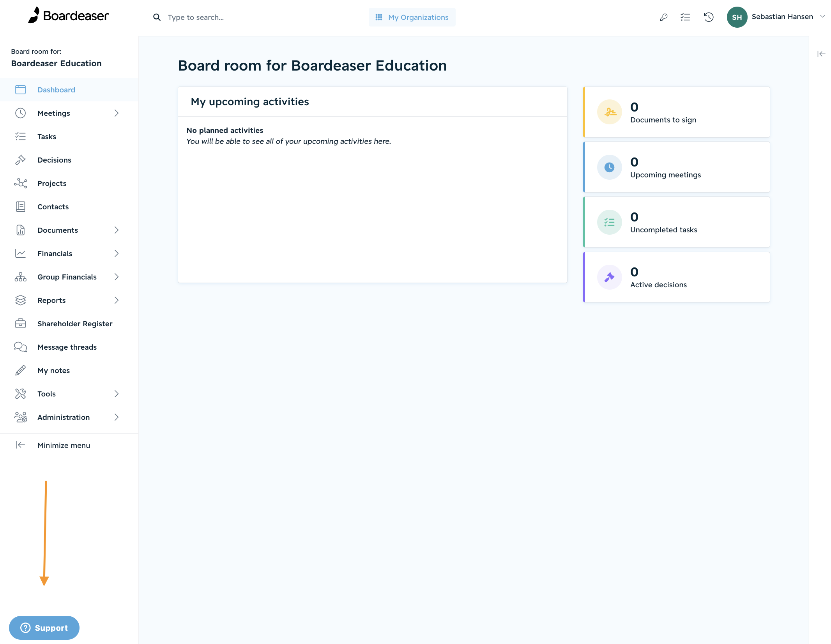Open the Documents to sign card
This screenshot has width=831, height=644.
(676, 112)
